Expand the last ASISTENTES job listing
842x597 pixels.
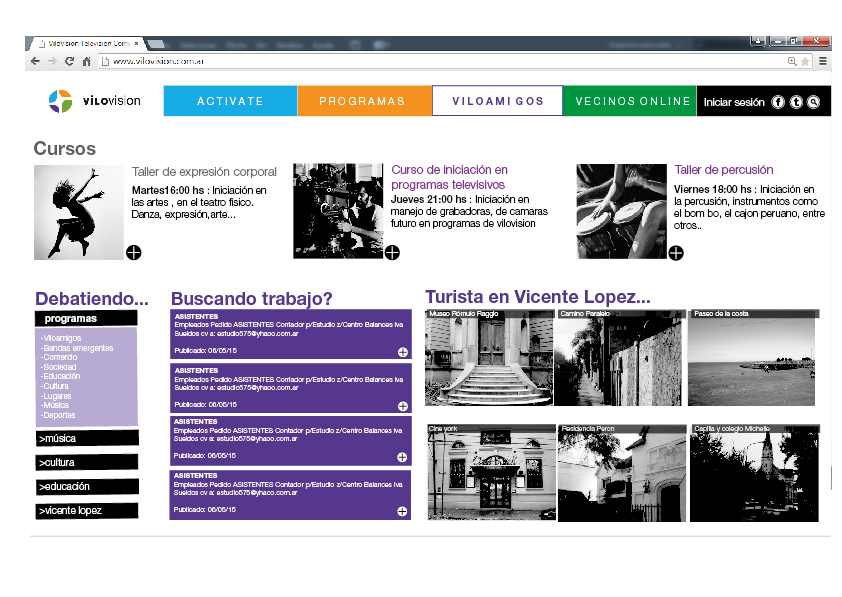403,511
